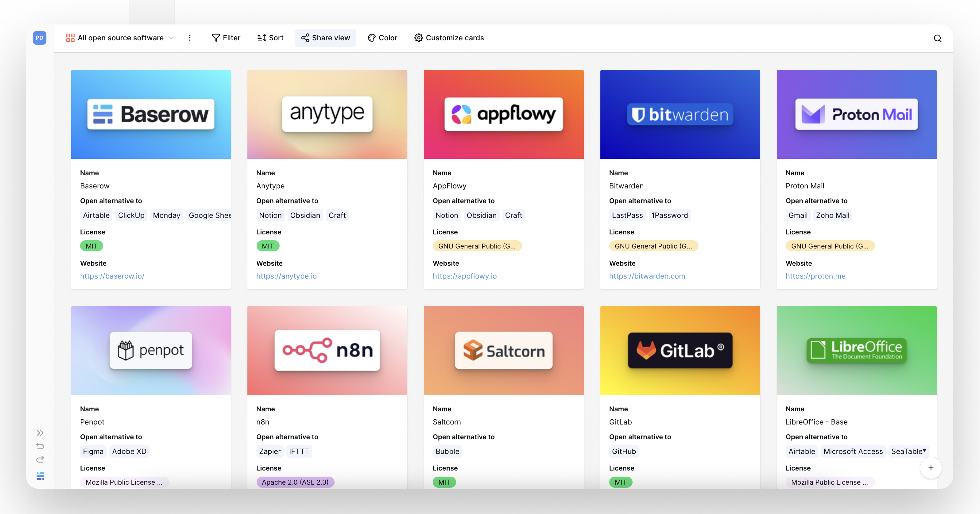Open the view options three-dot menu
The image size is (980, 514).
click(190, 38)
